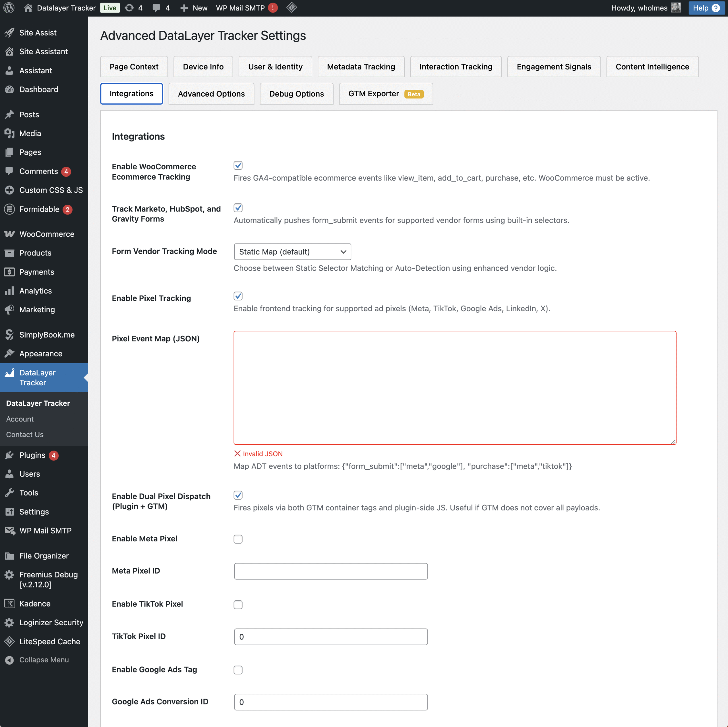Click the Analytics bar chart icon
Viewport: 728px width, 727px height.
(9, 291)
